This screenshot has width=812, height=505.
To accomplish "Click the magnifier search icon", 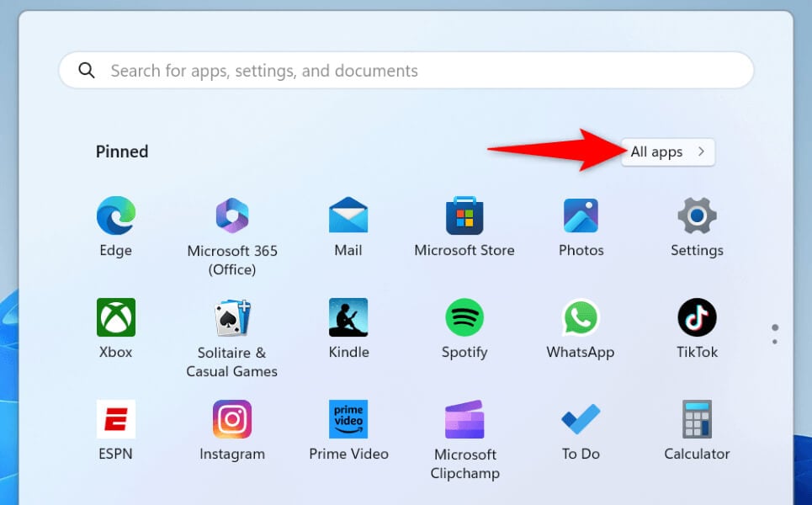I will click(87, 70).
